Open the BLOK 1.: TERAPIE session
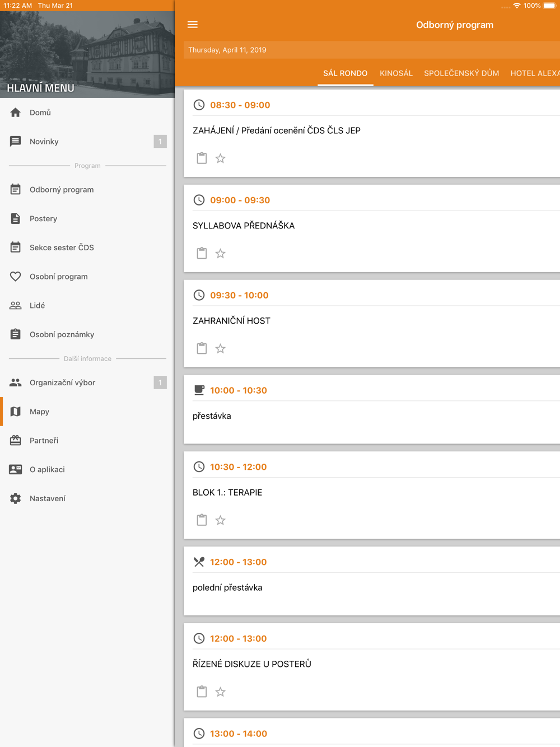This screenshot has height=747, width=560. coord(227,492)
